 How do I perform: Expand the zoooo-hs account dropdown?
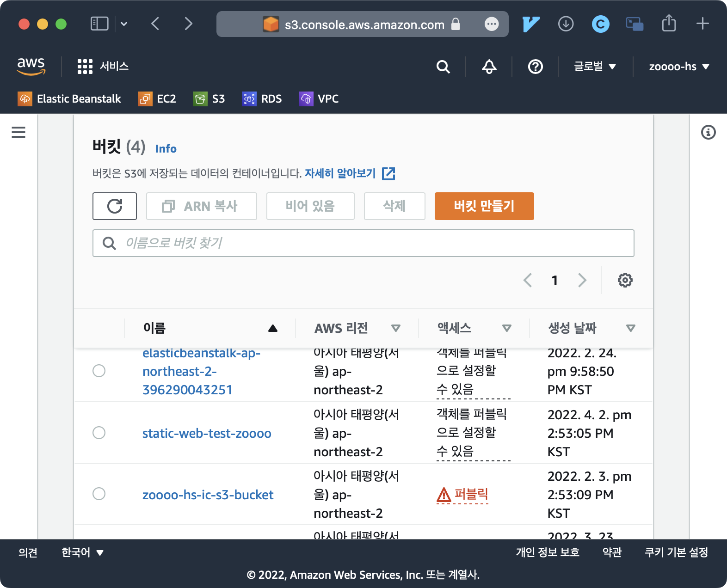[679, 67]
